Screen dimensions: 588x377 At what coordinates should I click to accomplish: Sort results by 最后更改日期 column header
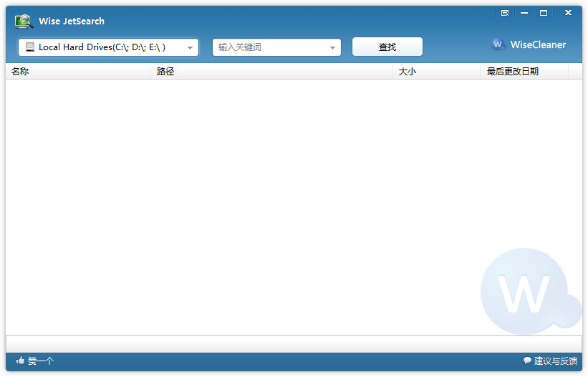click(524, 71)
